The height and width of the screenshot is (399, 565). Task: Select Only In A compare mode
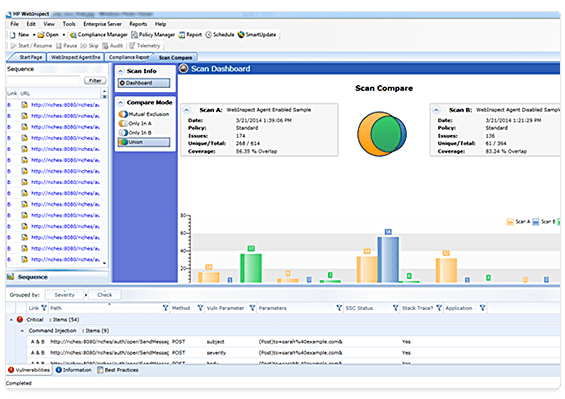point(135,123)
